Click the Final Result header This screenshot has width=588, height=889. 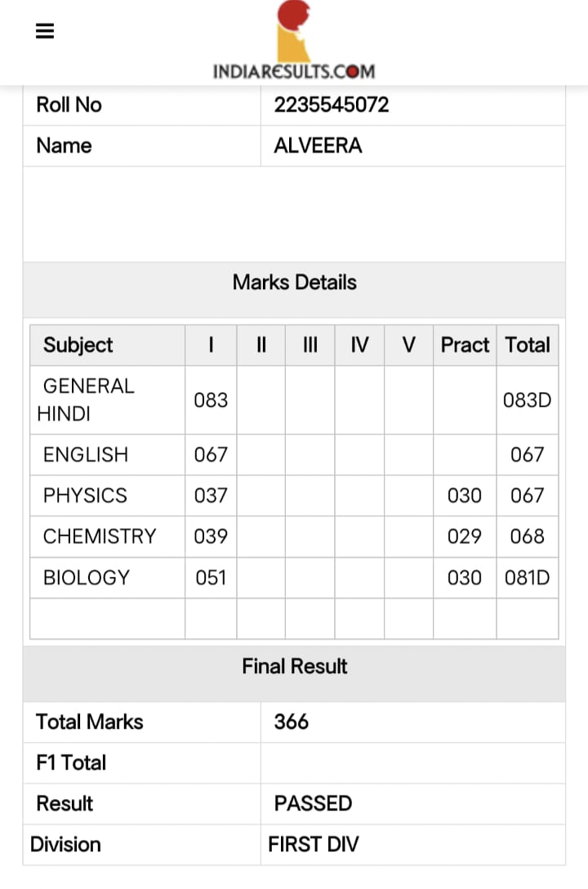295,666
